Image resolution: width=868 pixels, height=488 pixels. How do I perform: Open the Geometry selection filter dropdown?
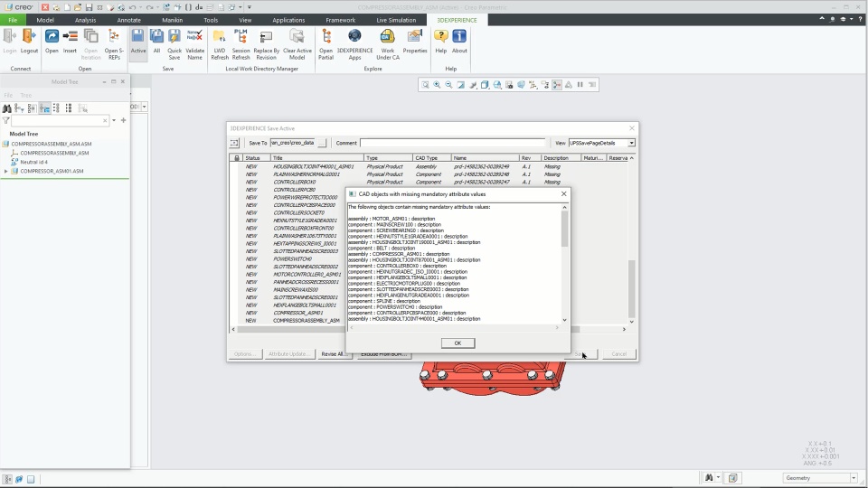point(820,477)
